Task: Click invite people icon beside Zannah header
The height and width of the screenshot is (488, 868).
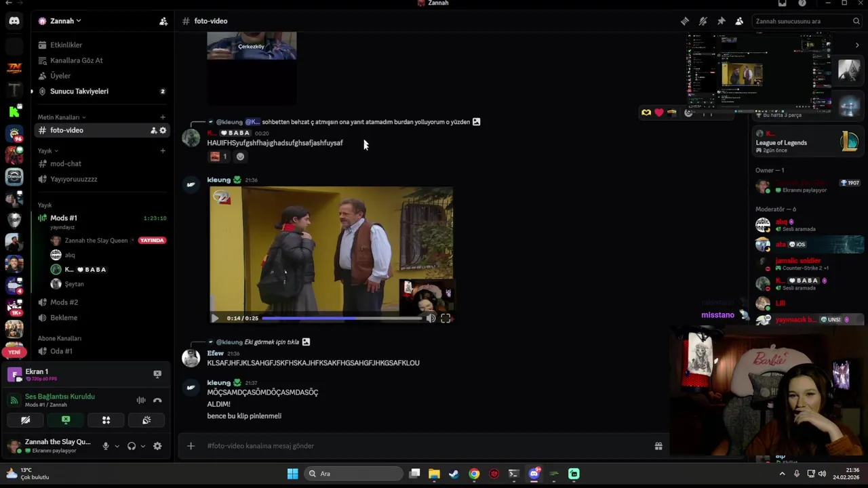Action: click(x=163, y=21)
